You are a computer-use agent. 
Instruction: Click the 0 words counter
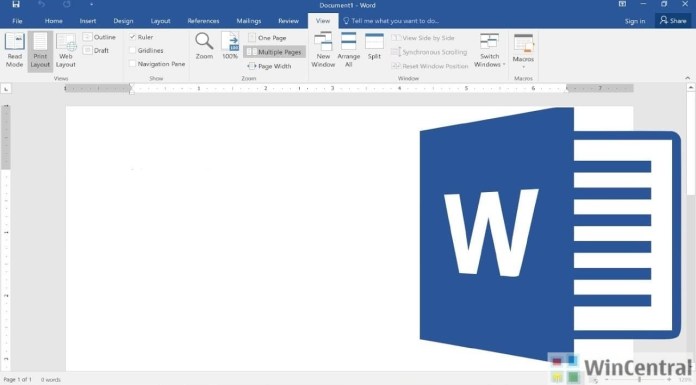point(51,380)
